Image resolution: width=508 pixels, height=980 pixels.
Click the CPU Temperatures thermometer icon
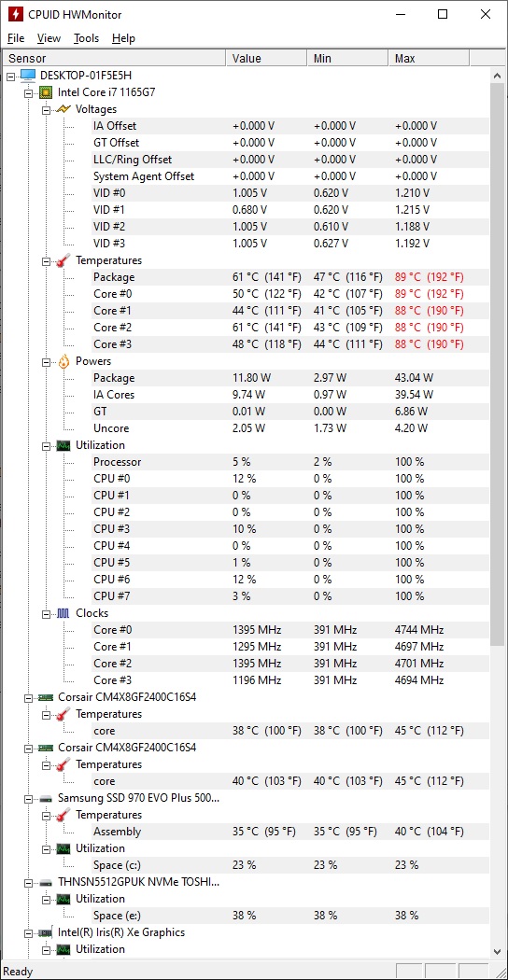pos(63,260)
